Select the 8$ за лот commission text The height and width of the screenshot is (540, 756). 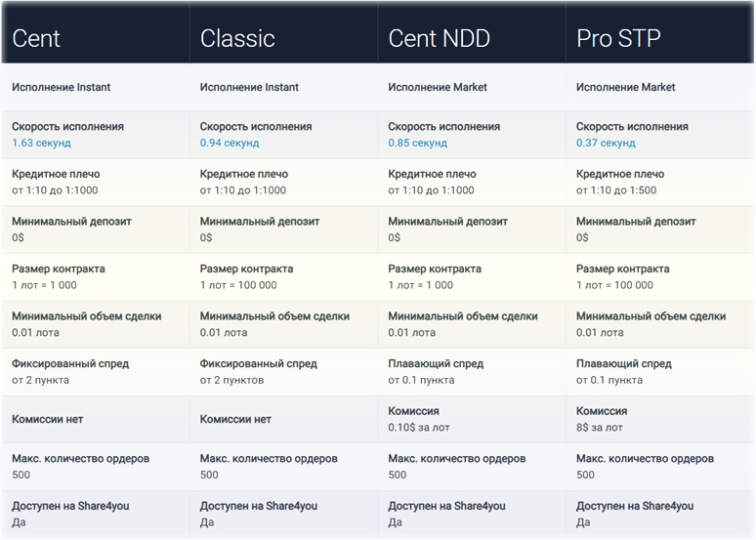point(599,428)
